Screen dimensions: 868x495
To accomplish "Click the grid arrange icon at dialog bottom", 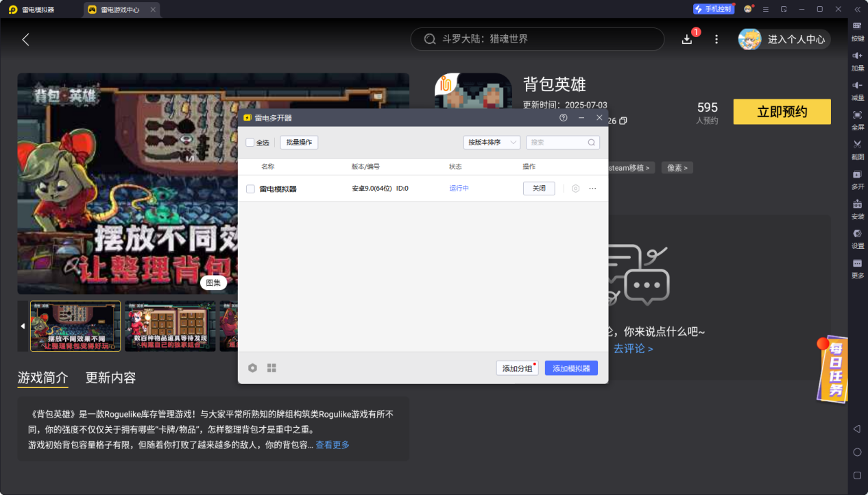I will pos(272,368).
